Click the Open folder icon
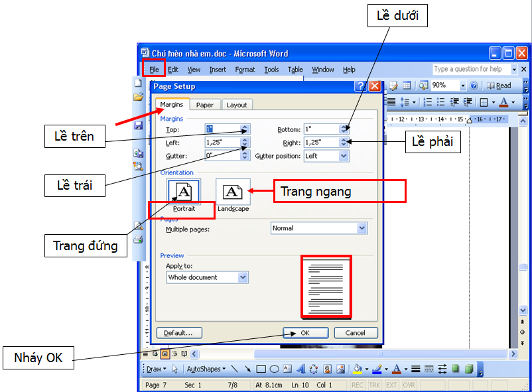The height and width of the screenshot is (392, 532). (138, 97)
